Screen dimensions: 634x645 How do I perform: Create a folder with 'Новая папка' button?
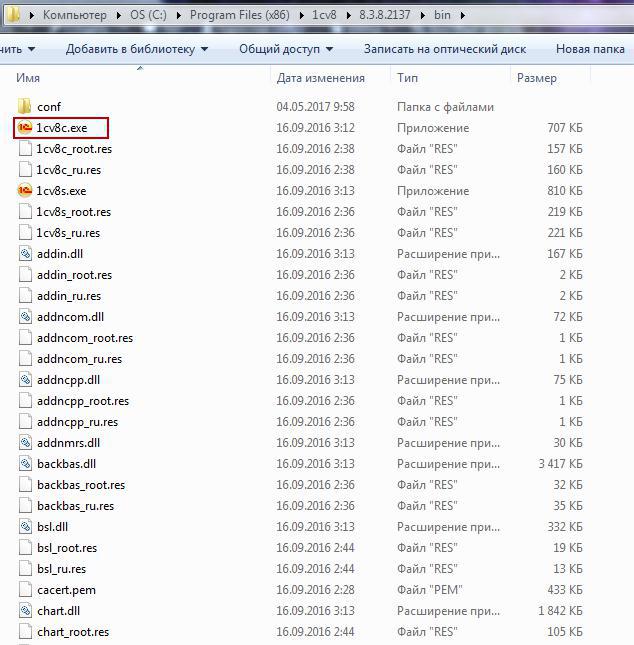tap(590, 48)
